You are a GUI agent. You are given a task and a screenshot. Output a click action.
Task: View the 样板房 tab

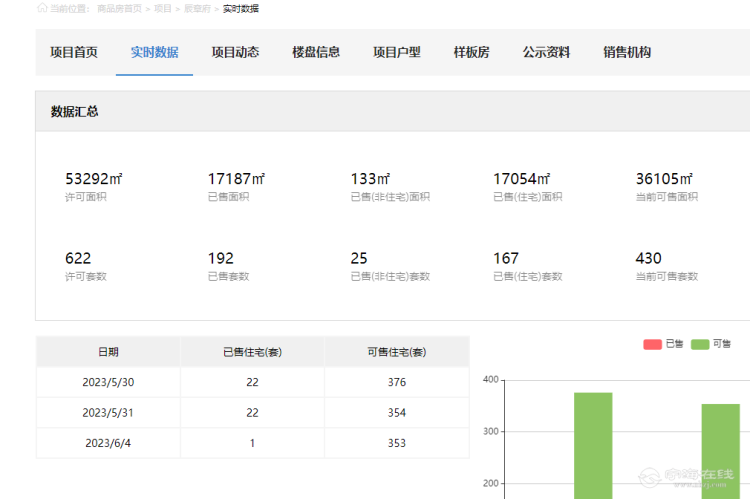(471, 52)
